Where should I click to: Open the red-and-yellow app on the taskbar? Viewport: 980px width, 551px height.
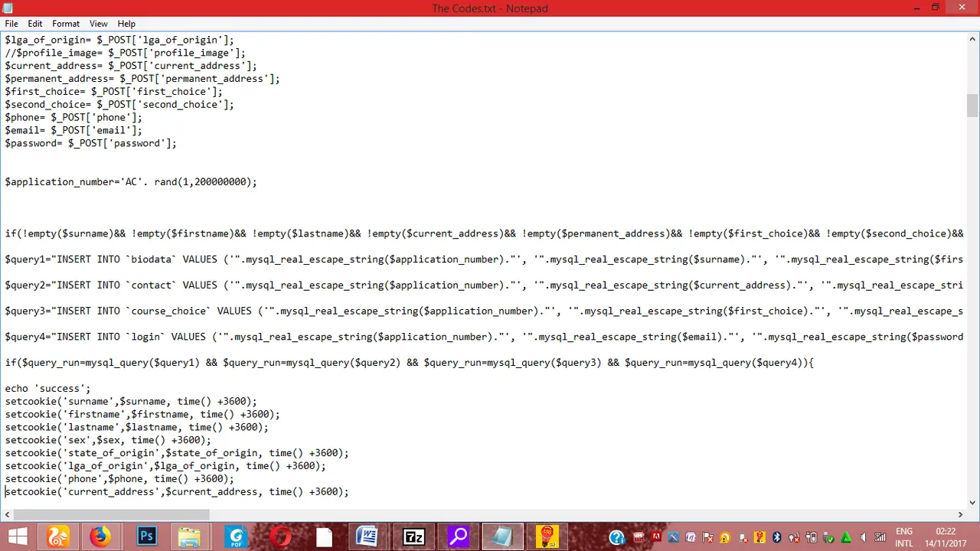547,536
